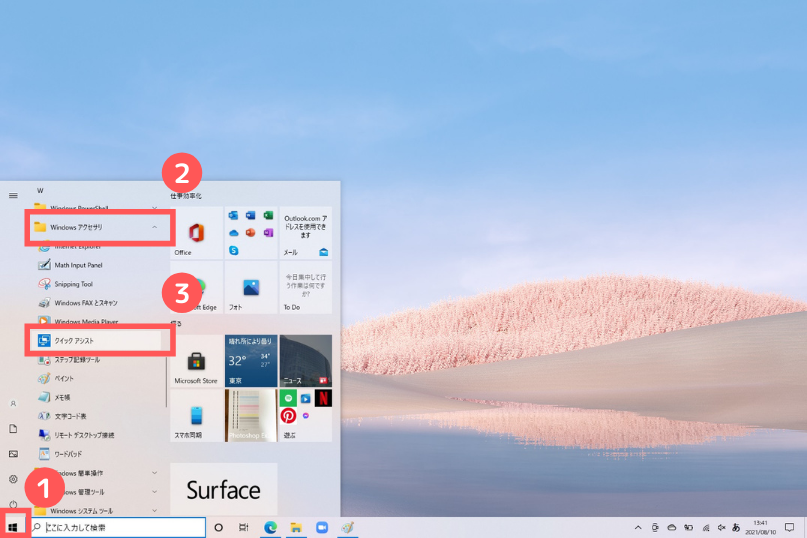Open the To Do tile
The height and width of the screenshot is (538, 807).
[306, 287]
